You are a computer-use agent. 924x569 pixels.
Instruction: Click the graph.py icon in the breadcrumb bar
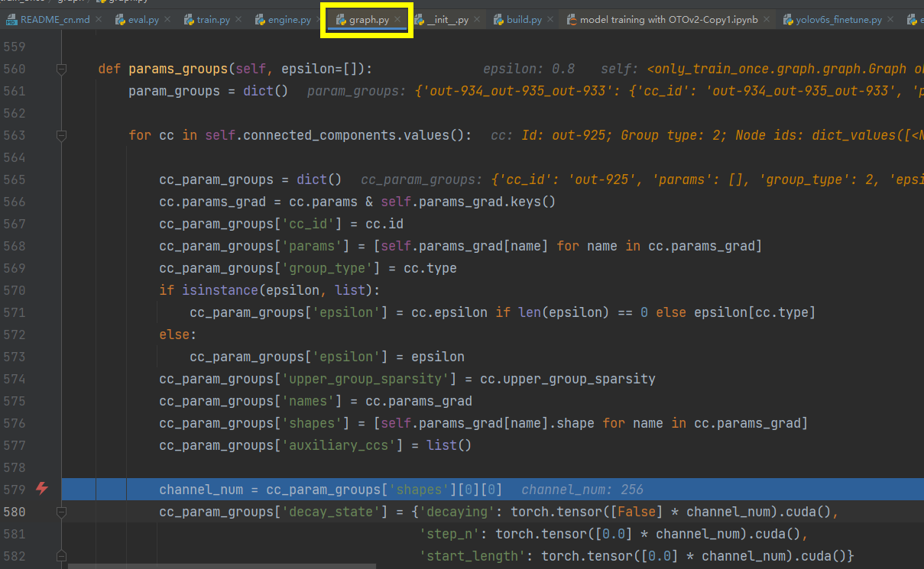[x=99, y=2]
